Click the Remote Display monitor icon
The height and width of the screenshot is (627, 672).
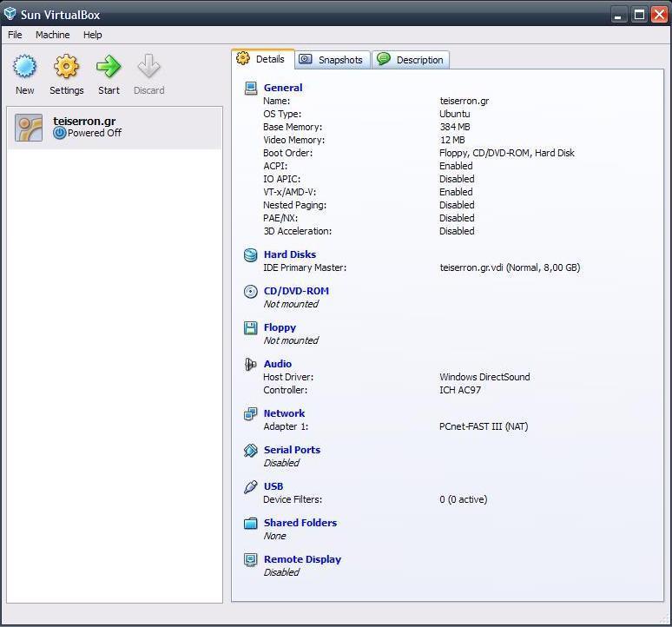[251, 560]
